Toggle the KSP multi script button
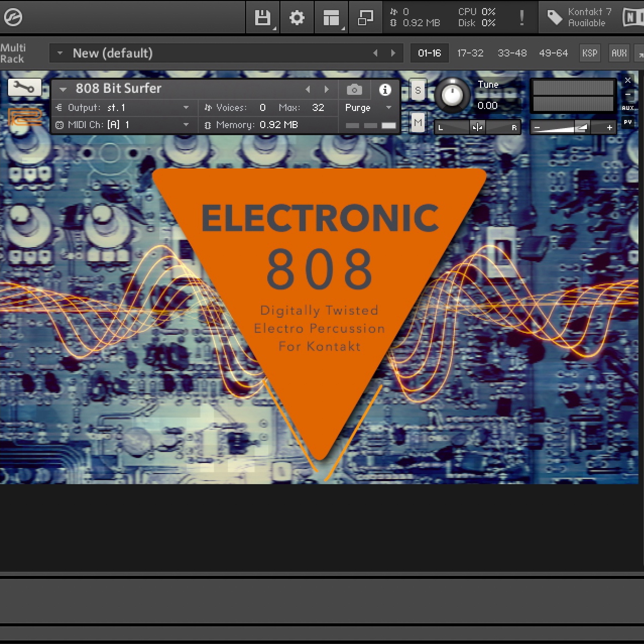 (590, 53)
